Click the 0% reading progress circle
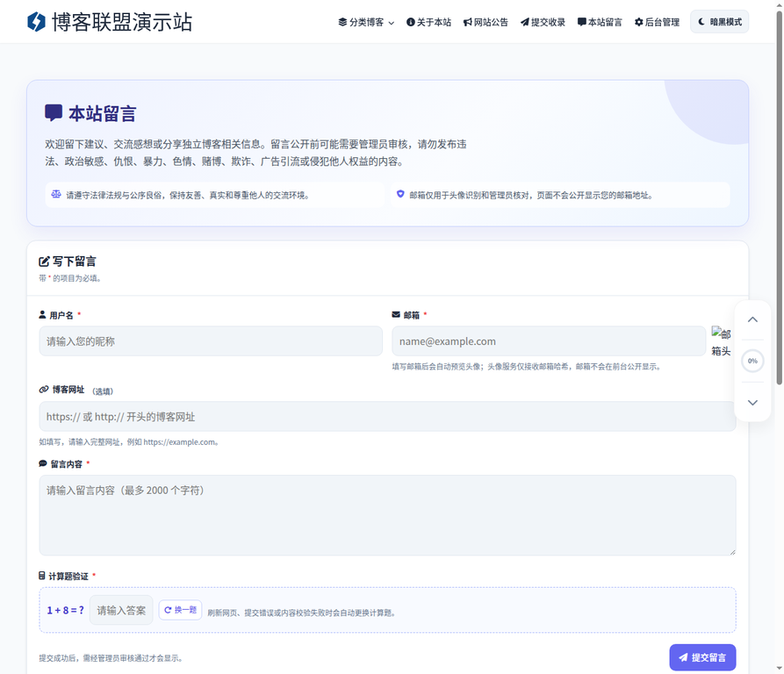Image resolution: width=784 pixels, height=674 pixels. click(752, 361)
